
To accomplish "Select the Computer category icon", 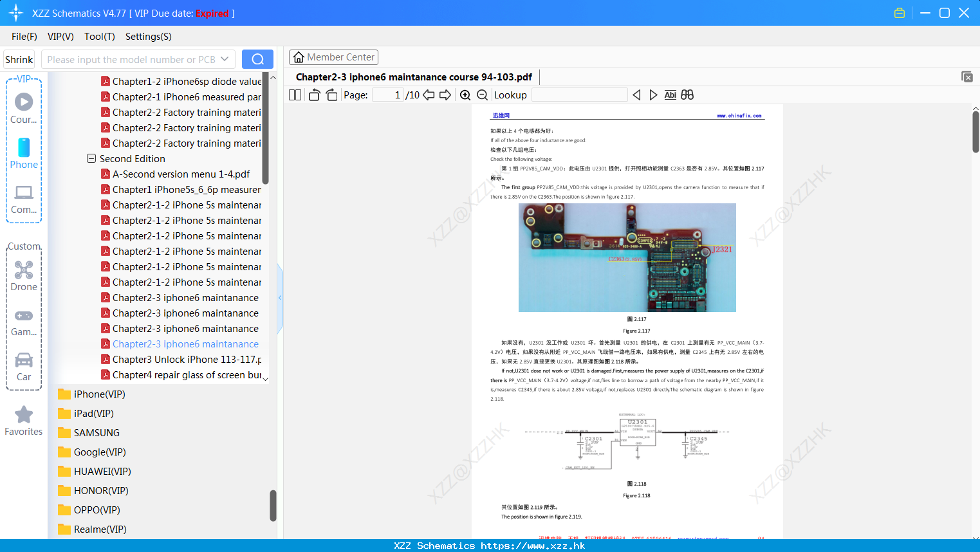I will [x=24, y=199].
